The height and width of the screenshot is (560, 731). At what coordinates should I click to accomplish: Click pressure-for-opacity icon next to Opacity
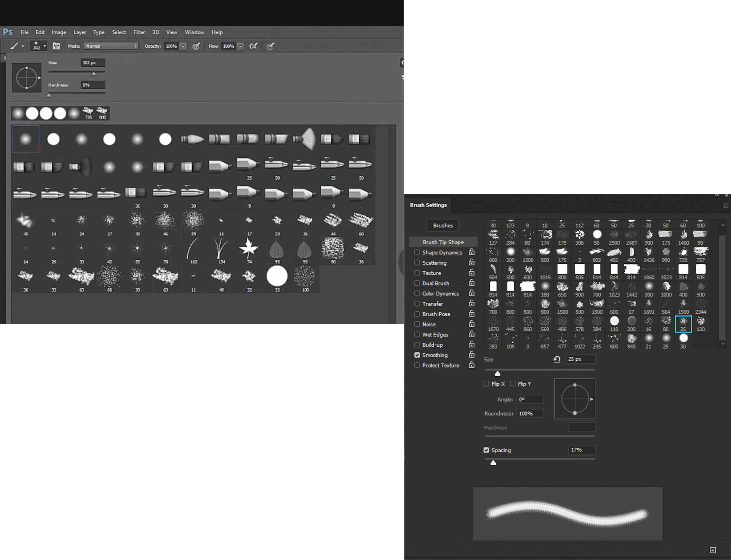point(196,46)
